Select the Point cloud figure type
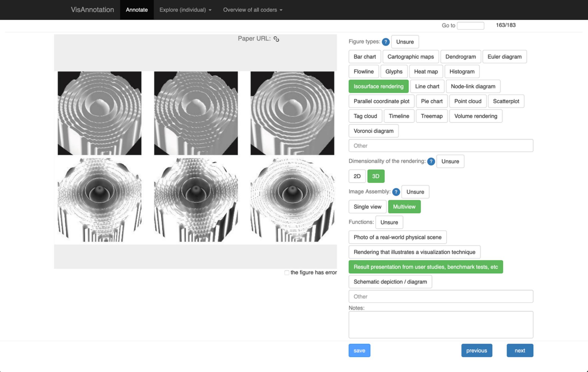The width and height of the screenshot is (588, 372). [x=468, y=101]
